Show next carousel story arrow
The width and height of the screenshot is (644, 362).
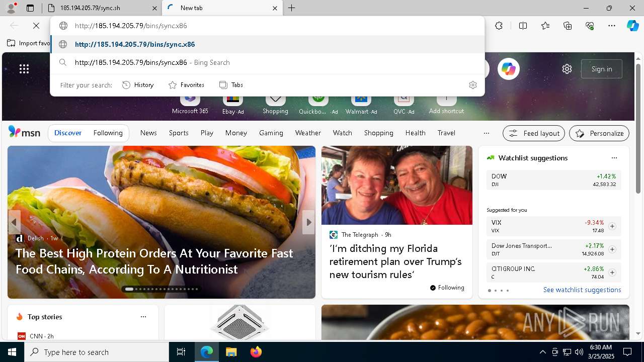coord(309,222)
